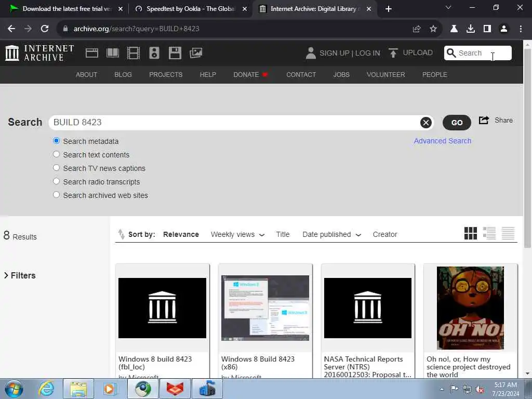Open Windows Start menu orb
Viewport: 532px width, 399px height.
[14, 389]
